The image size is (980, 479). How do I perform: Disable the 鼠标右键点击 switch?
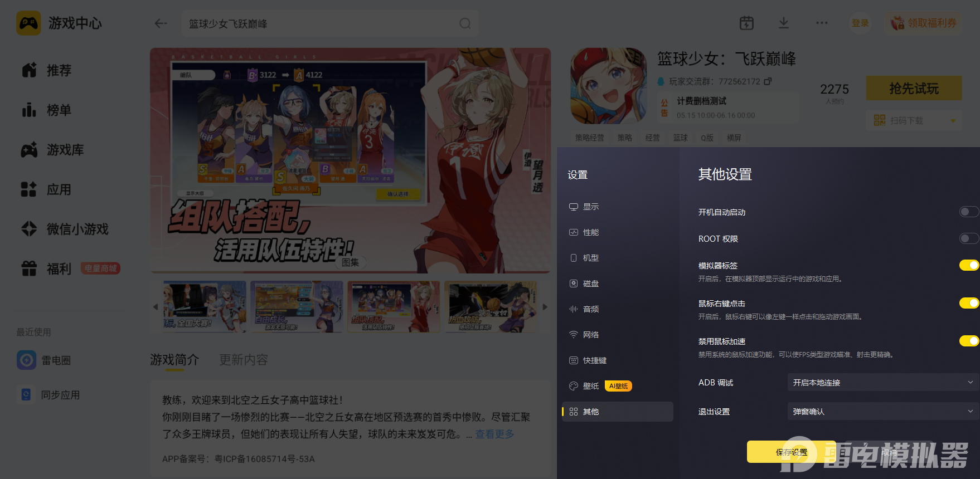point(969,303)
